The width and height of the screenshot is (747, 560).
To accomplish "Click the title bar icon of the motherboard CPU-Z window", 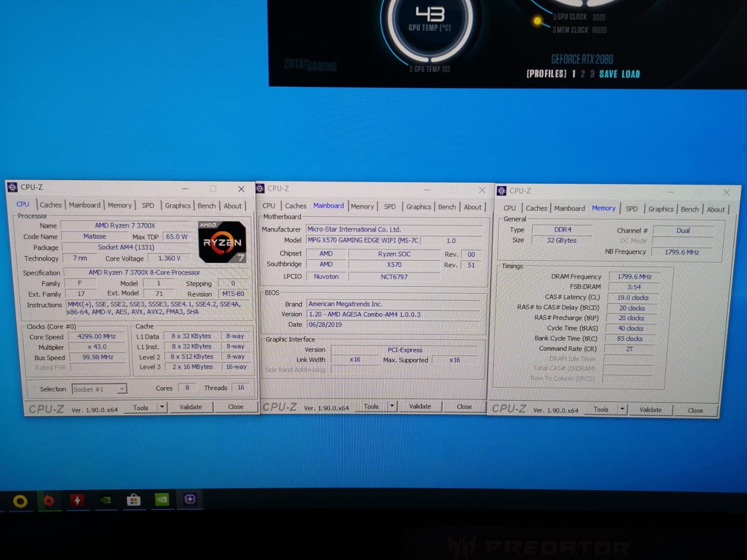I will 260,189.
